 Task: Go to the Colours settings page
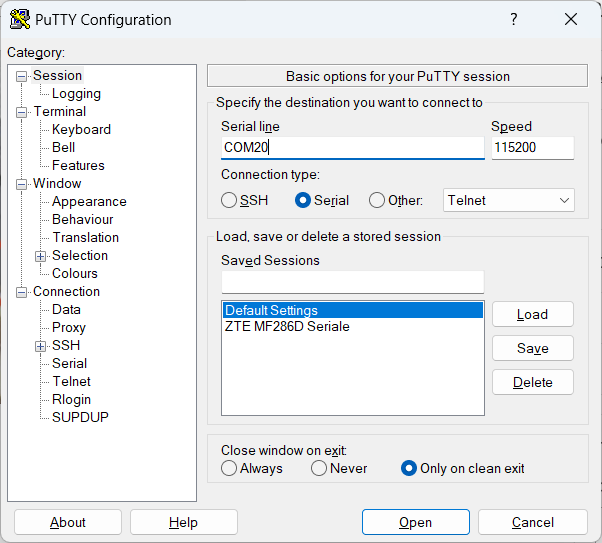[x=75, y=273]
